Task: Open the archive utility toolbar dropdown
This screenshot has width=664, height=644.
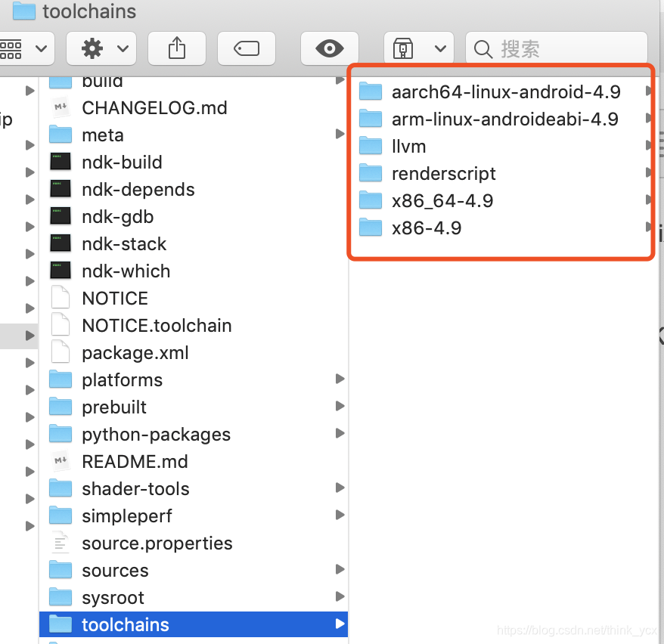Action: pos(419,48)
